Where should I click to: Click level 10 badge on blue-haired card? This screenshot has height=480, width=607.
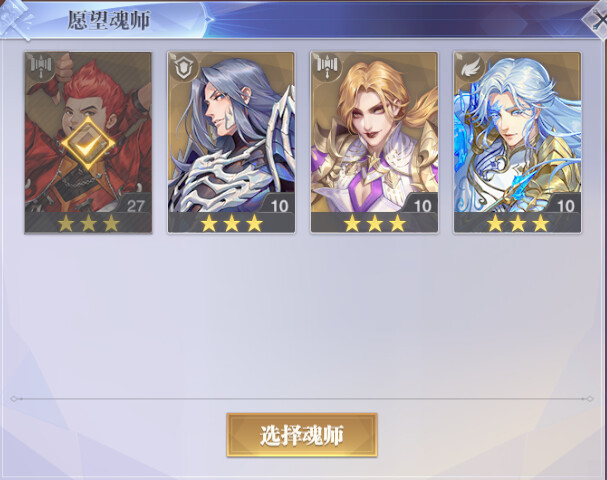(565, 204)
